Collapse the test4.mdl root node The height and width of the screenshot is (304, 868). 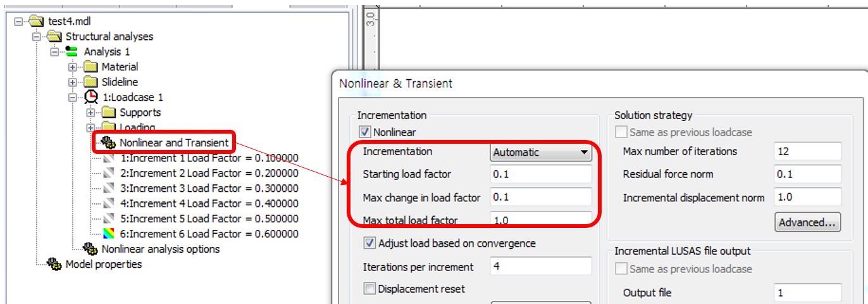pos(20,22)
